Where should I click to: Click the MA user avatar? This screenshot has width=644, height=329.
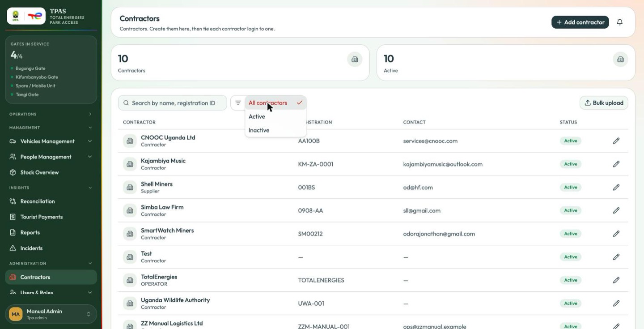click(x=16, y=314)
